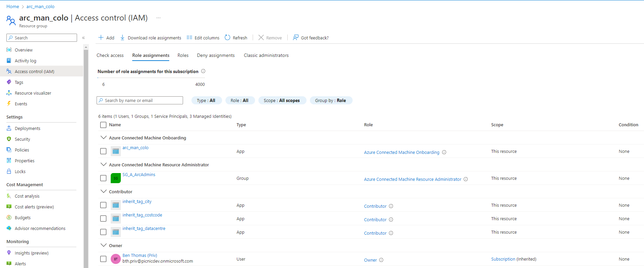Click the Activity log sidebar icon

(9, 61)
